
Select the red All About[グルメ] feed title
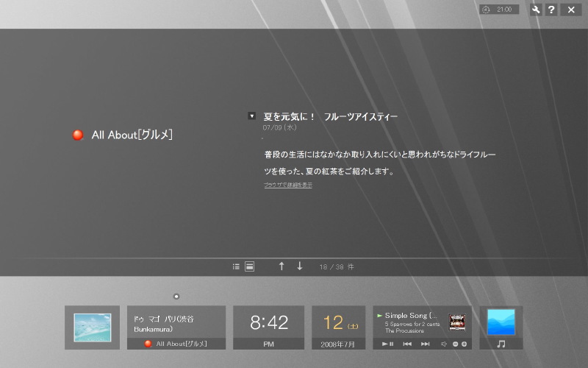pos(123,135)
